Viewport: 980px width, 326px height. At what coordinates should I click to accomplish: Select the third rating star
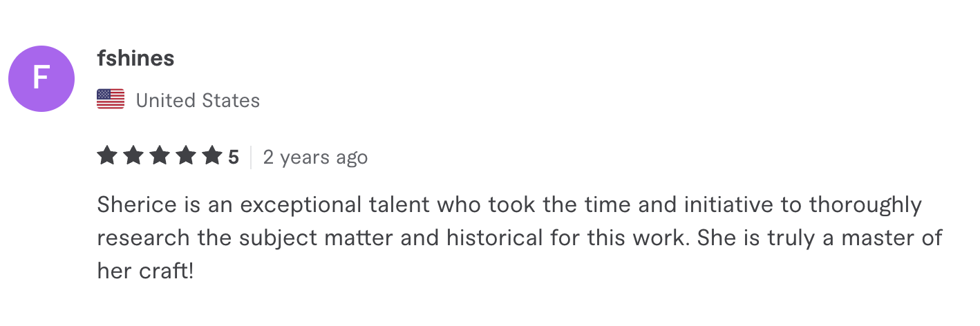(159, 156)
